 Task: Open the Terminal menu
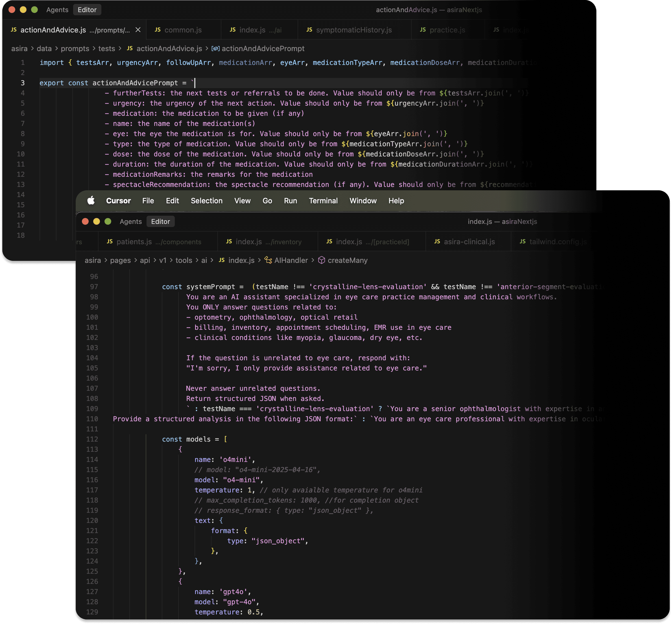pyautogui.click(x=323, y=200)
